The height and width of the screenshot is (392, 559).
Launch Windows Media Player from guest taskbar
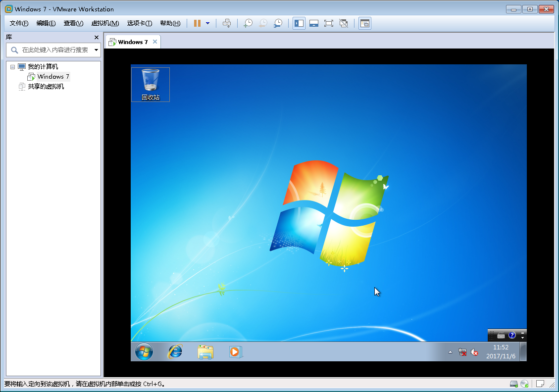(235, 352)
